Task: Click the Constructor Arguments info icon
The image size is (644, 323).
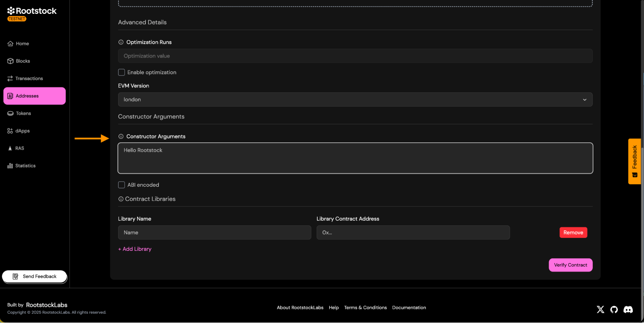Action: coord(121,137)
